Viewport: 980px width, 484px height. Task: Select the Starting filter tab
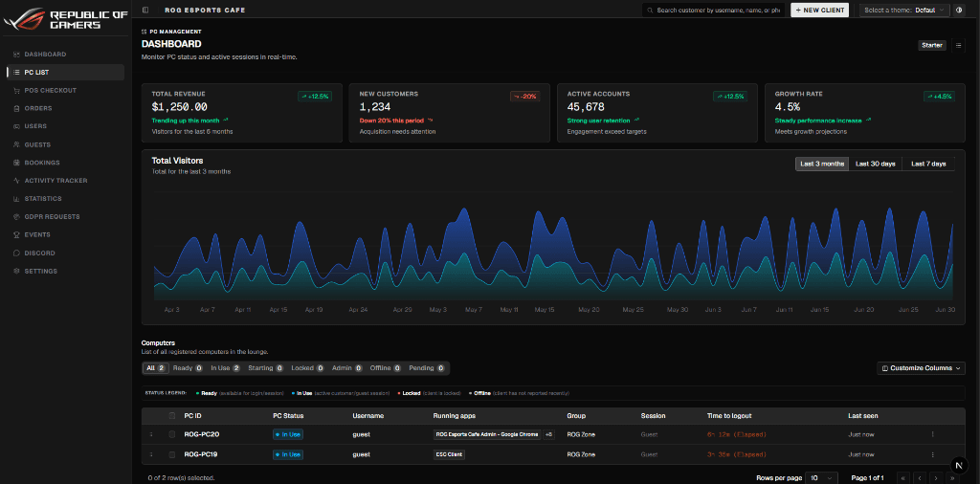coord(266,368)
